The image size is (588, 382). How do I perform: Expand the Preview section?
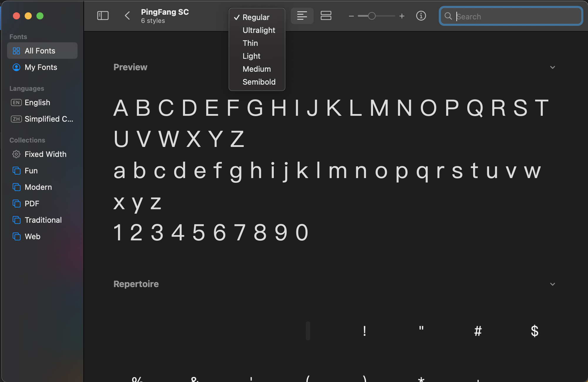pos(553,67)
